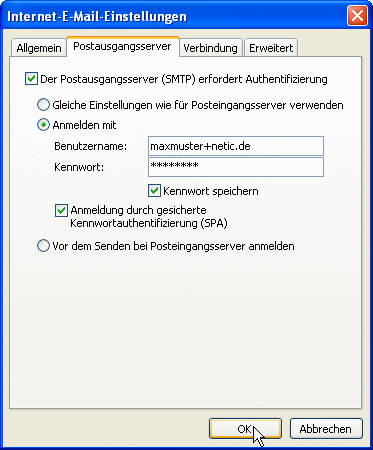Viewport: 373px width, 450px height.
Task: Click the Benutzername field containing maxmuster+netic.de
Action: click(236, 146)
